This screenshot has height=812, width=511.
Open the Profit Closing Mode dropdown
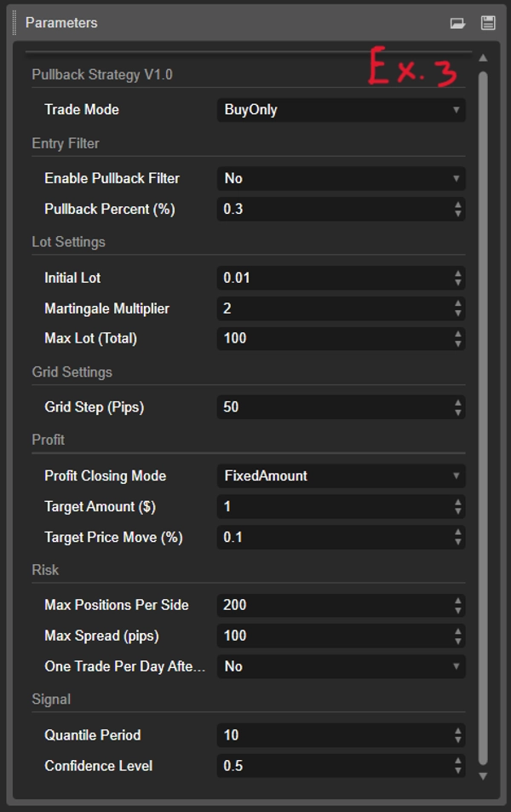coord(341,475)
